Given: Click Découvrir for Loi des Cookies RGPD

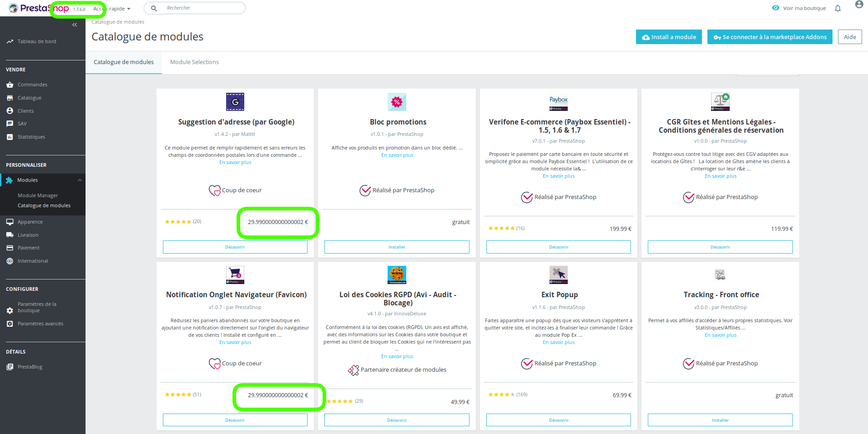Looking at the screenshot, I should click(x=397, y=420).
